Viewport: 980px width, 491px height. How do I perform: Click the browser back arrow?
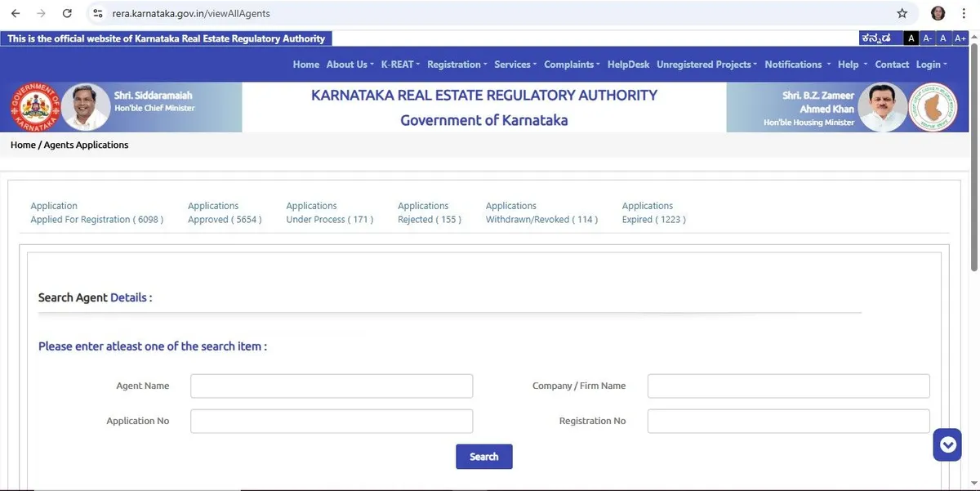pos(16,13)
